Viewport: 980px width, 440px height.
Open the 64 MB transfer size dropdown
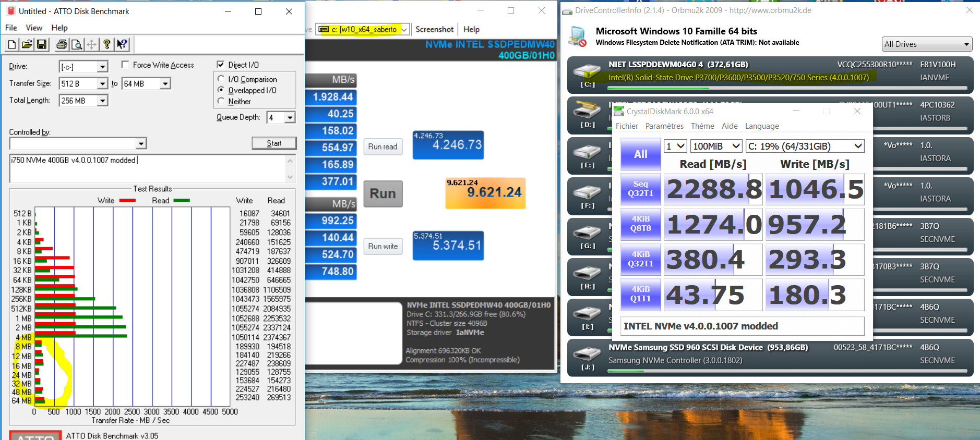click(x=165, y=83)
